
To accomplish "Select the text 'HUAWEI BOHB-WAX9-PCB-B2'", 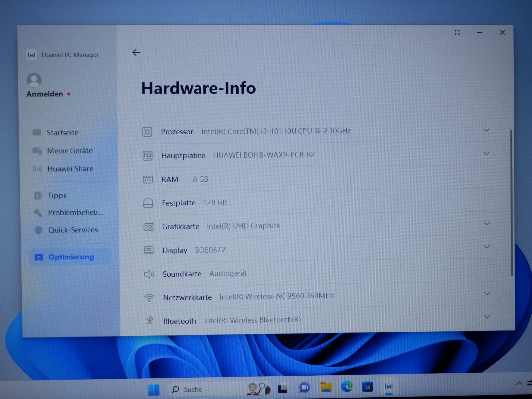I will [x=264, y=155].
